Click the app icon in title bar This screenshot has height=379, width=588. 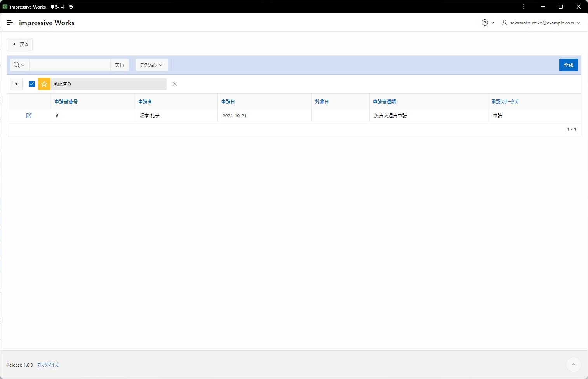pyautogui.click(x=5, y=7)
